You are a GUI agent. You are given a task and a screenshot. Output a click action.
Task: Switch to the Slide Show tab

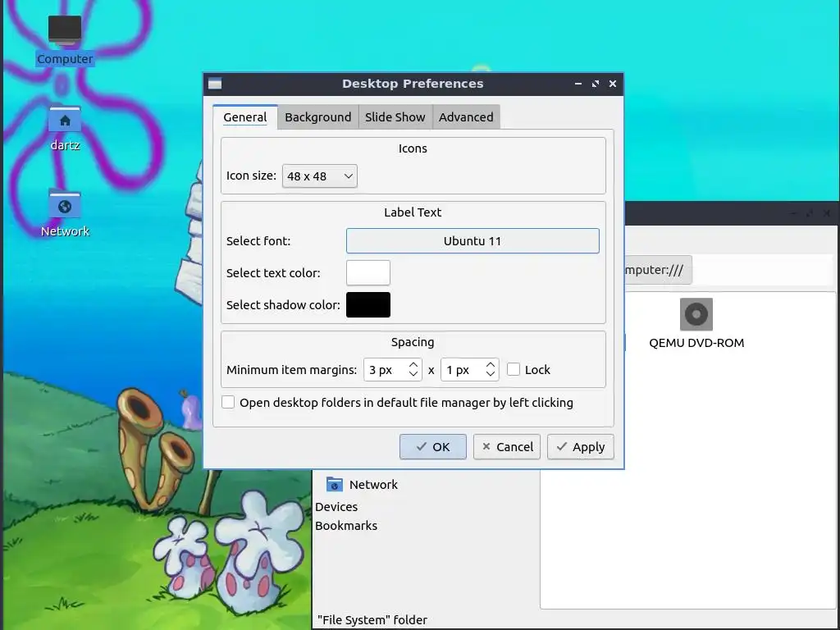(395, 117)
